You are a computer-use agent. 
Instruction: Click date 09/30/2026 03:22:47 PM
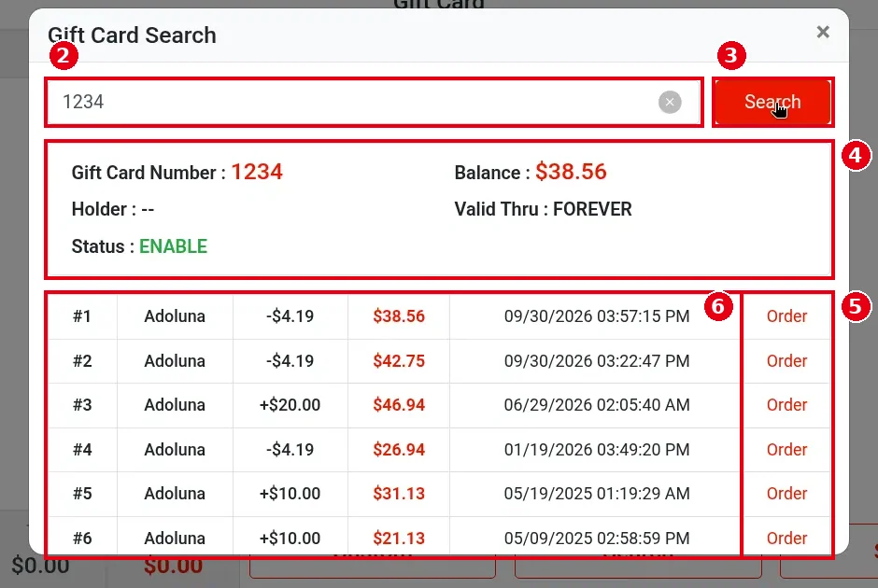pyautogui.click(x=596, y=361)
